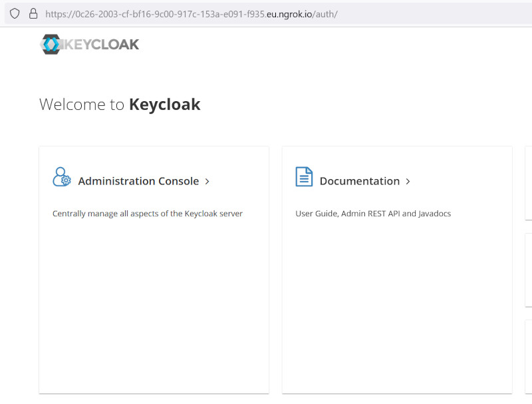Click the partially visible bottom-right card
This screenshot has height=404, width=532.
[529, 357]
